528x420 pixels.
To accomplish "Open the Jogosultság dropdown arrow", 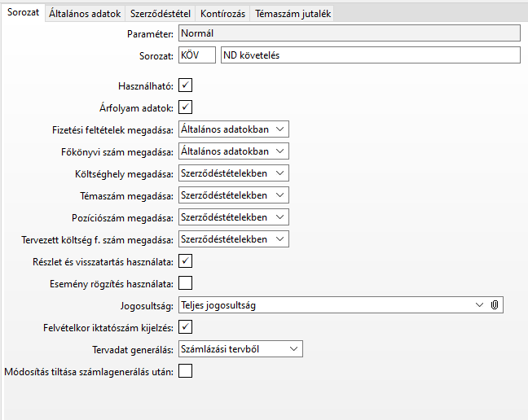I will coord(479,305).
